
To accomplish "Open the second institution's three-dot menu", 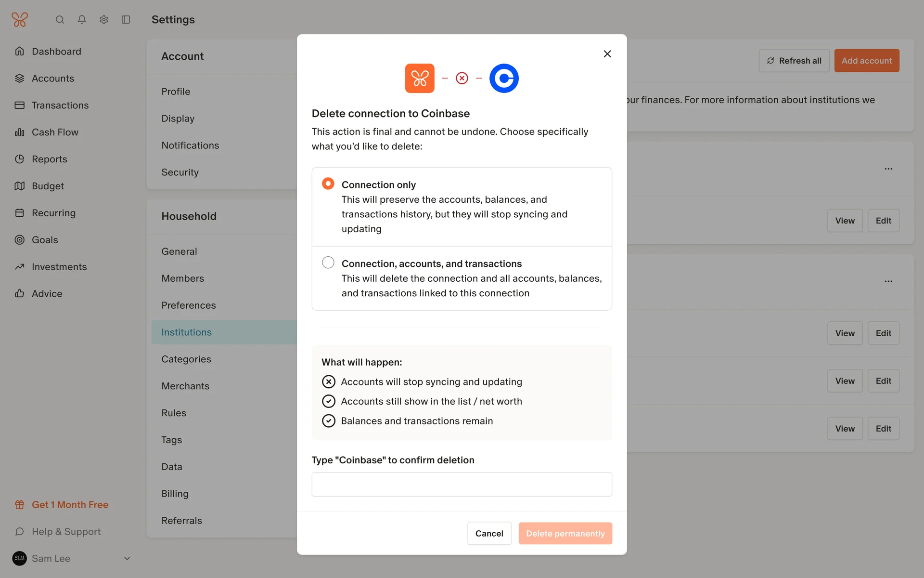I will (888, 281).
